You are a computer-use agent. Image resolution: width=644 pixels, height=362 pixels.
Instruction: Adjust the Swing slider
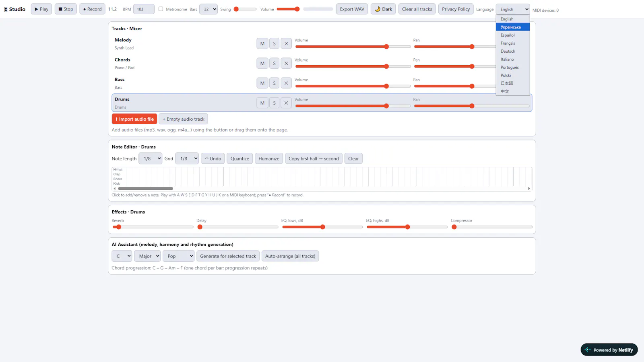pyautogui.click(x=245, y=9)
